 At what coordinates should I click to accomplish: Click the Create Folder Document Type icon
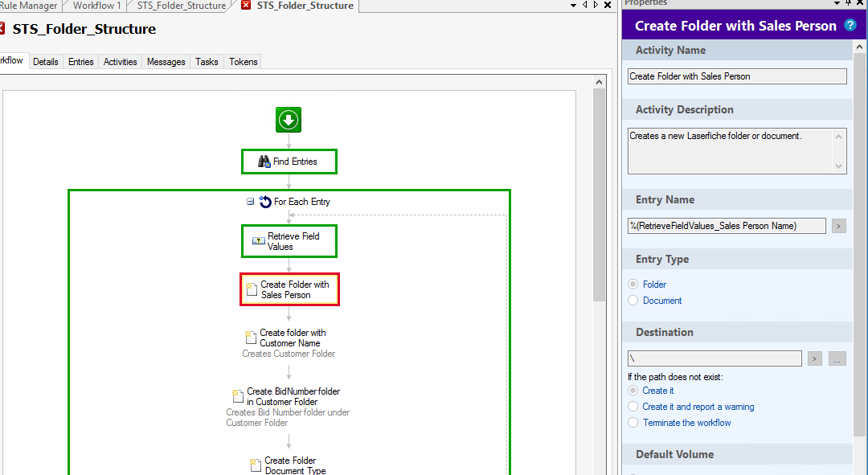click(x=256, y=465)
